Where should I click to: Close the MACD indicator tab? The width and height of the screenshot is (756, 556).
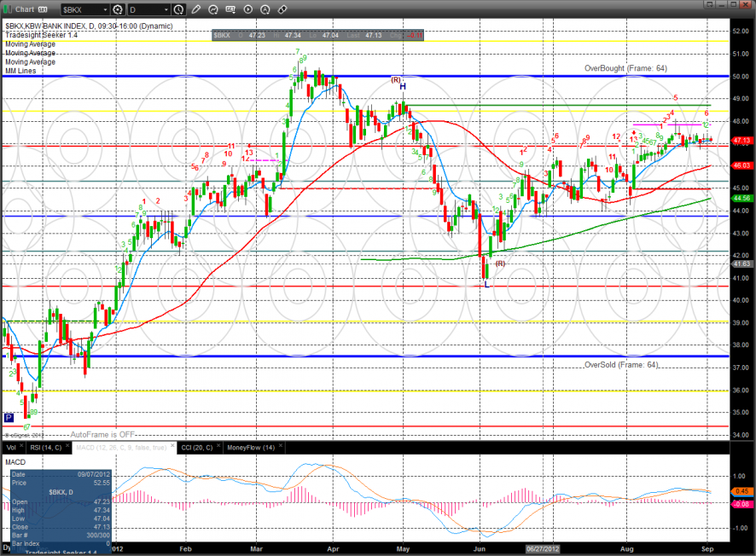(171, 447)
